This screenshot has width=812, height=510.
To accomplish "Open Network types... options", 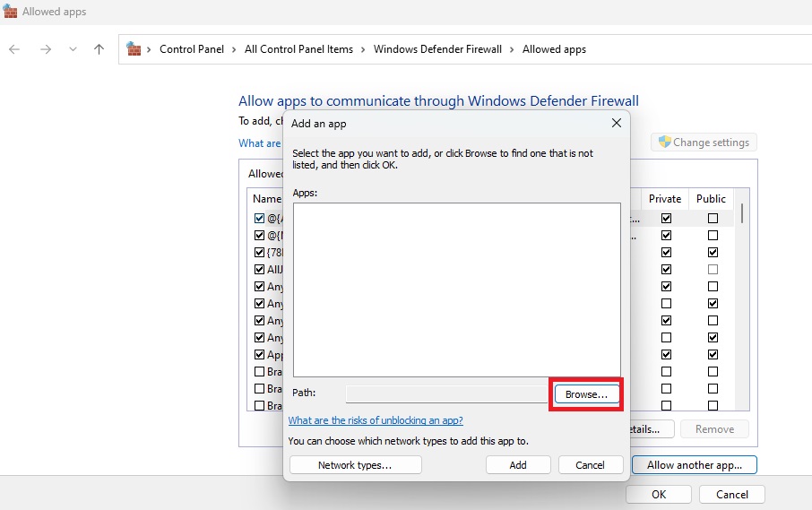I will [x=355, y=465].
